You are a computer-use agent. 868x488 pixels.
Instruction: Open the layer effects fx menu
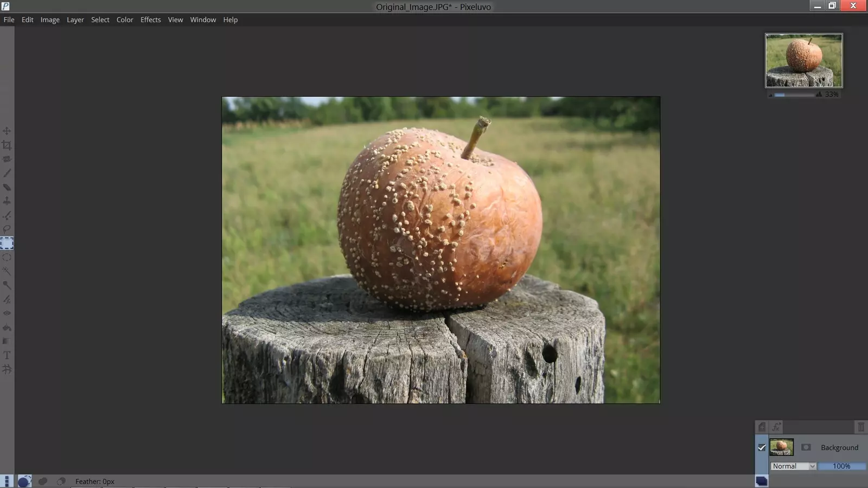click(x=776, y=427)
